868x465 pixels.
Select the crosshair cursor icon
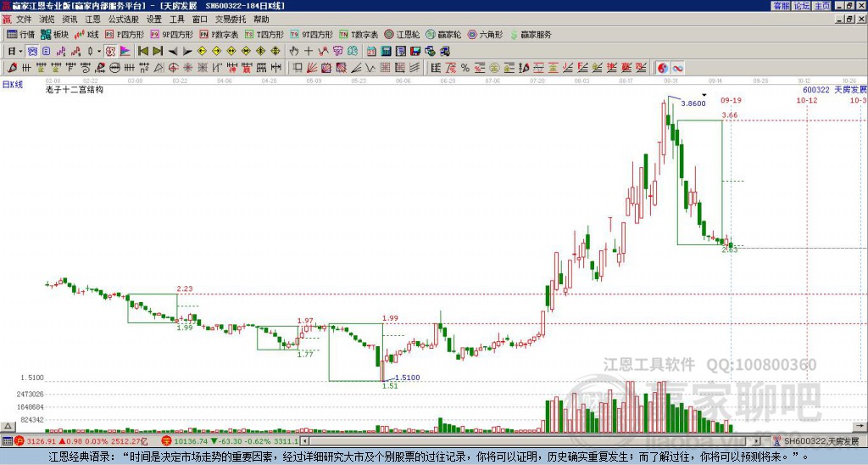309,51
